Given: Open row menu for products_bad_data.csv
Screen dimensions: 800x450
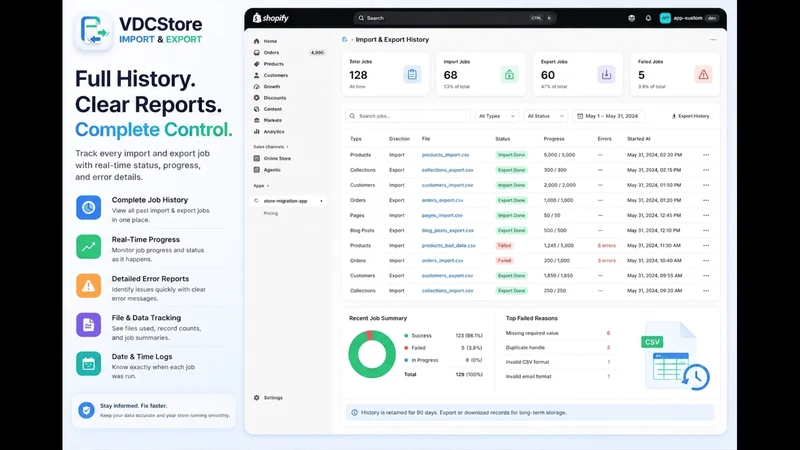Looking at the screenshot, I should [706, 245].
